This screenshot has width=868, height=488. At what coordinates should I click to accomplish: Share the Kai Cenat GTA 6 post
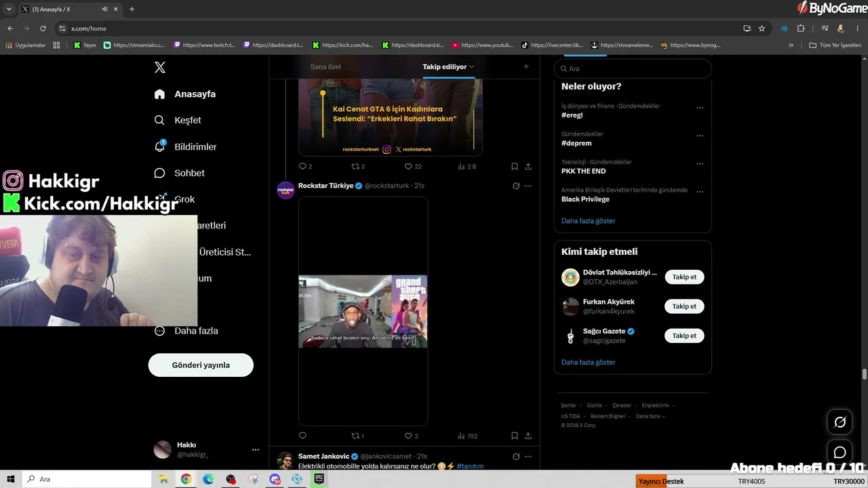pos(528,166)
